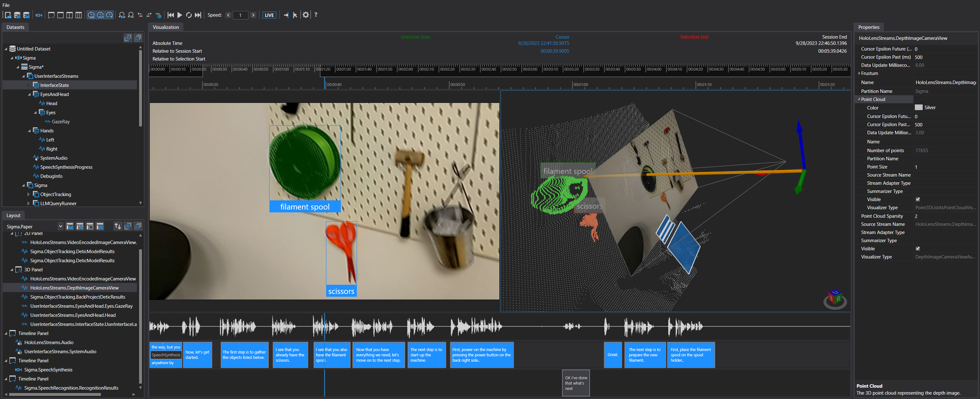Screen dimensions: 980x399
Task: Toggle the repeat playback loop icon
Action: click(189, 15)
